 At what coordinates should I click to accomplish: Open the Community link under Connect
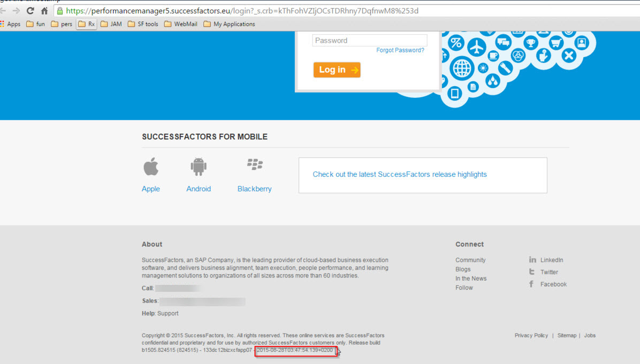(x=470, y=260)
